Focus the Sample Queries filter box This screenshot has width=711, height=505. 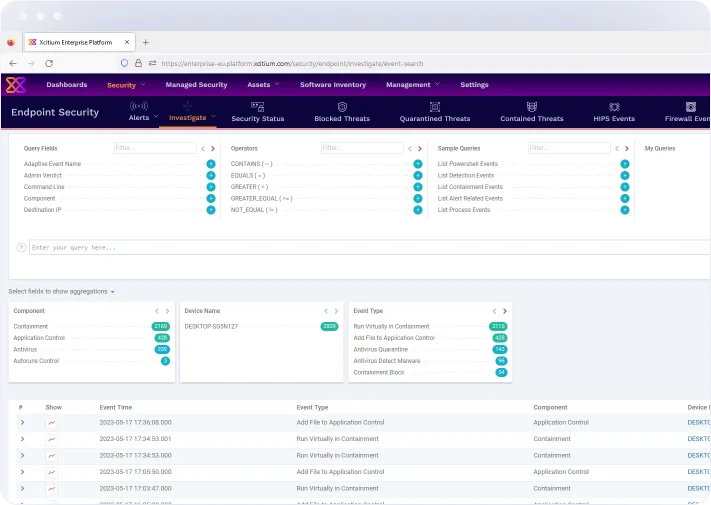coord(569,148)
